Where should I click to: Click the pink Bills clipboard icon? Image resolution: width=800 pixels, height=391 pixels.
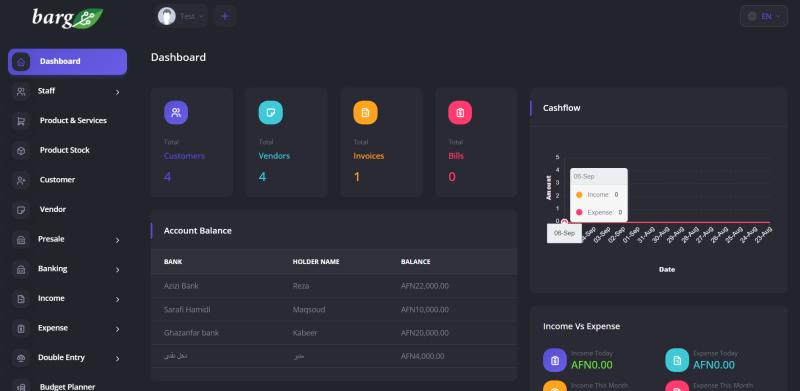click(460, 113)
